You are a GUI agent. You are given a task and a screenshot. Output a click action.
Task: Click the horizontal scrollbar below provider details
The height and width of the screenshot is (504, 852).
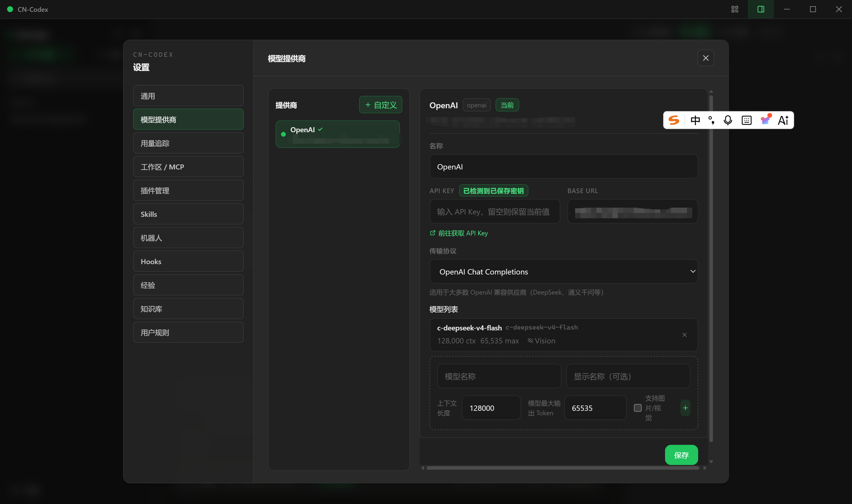pos(563,468)
